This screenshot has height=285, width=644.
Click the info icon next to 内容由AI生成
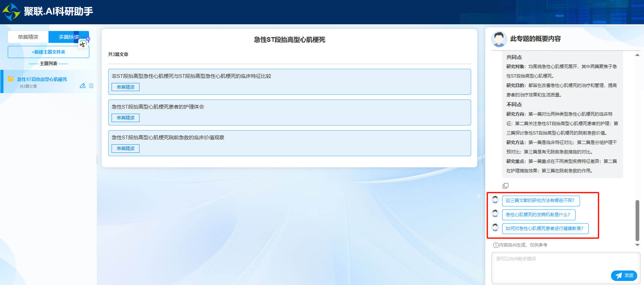496,245
